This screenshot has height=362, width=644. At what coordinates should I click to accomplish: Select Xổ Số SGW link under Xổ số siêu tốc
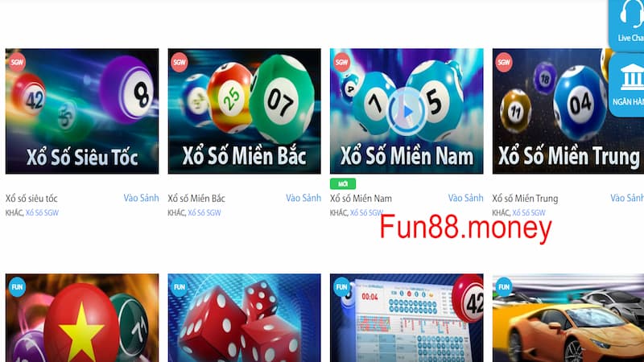click(42, 212)
